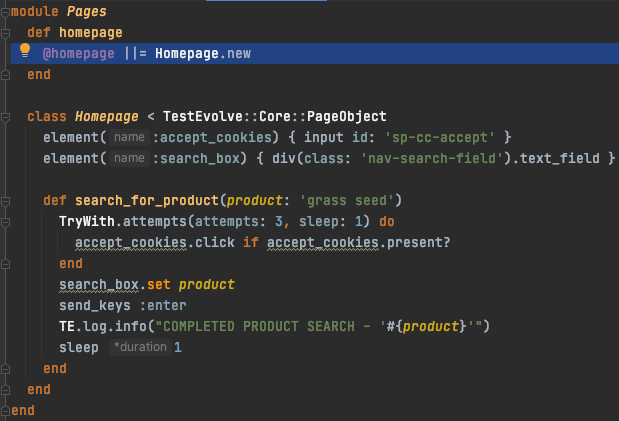
Task: Click the '@homepage' instance variable
Action: tap(79, 54)
